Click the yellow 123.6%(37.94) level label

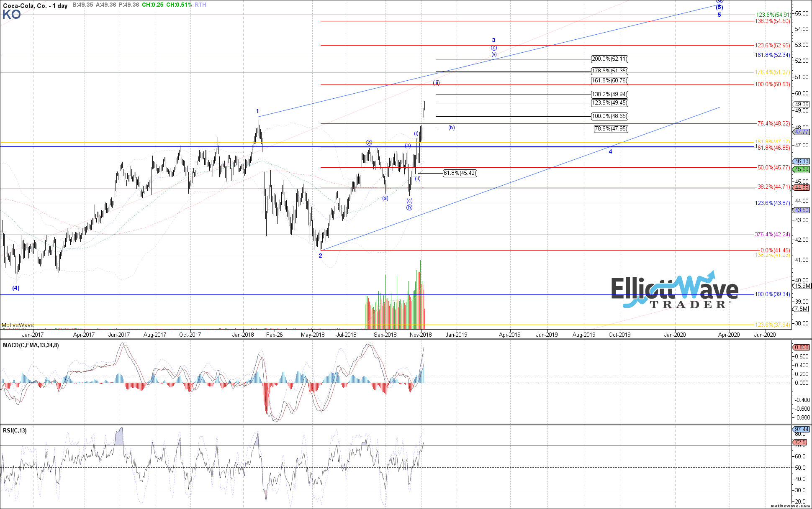pyautogui.click(x=773, y=325)
